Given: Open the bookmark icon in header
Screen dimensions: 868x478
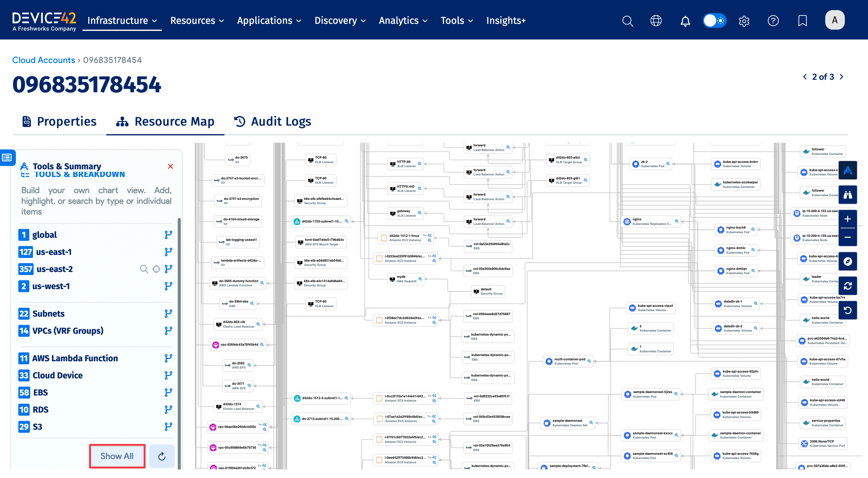Looking at the screenshot, I should [x=802, y=21].
